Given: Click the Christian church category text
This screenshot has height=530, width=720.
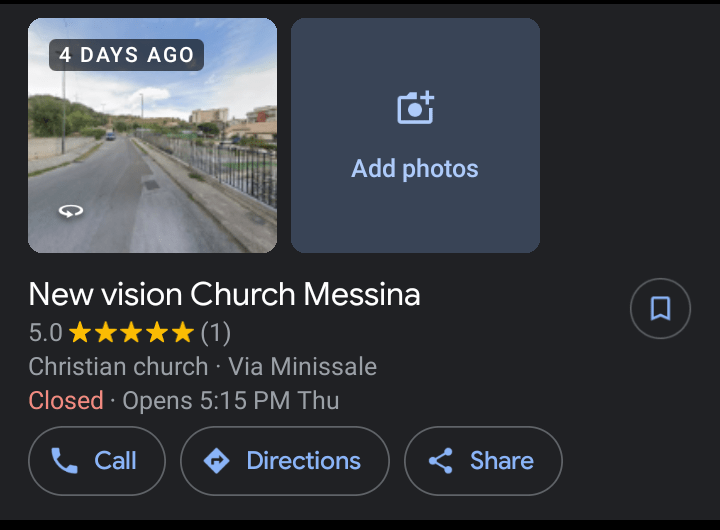Looking at the screenshot, I should (x=118, y=366).
